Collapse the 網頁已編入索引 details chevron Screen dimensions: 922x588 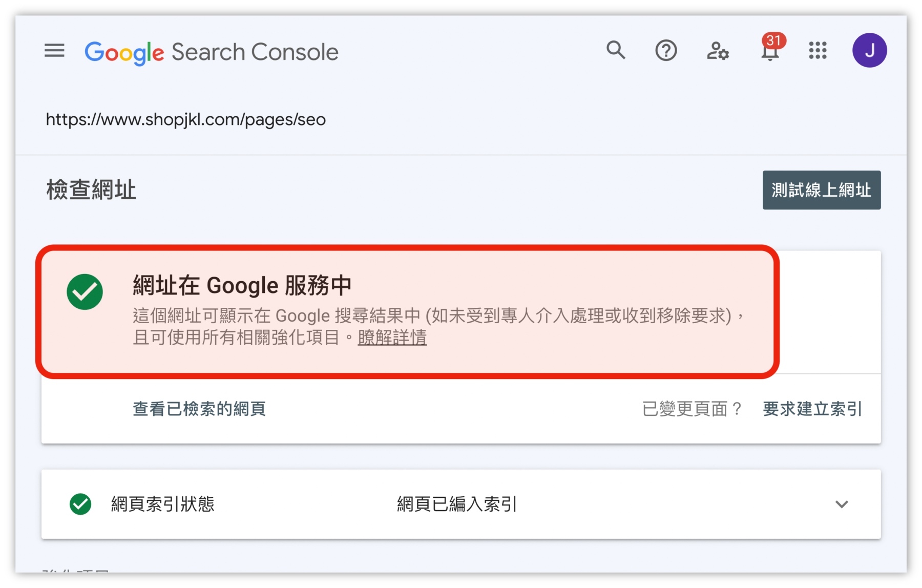pos(842,505)
